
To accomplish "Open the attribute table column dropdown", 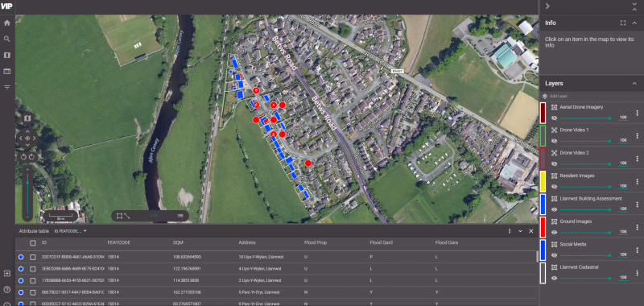I will point(71,231).
